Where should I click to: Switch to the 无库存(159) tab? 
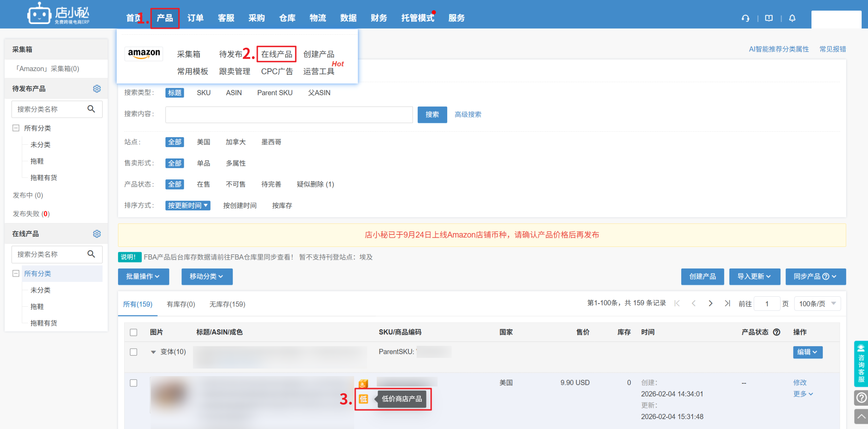point(227,304)
